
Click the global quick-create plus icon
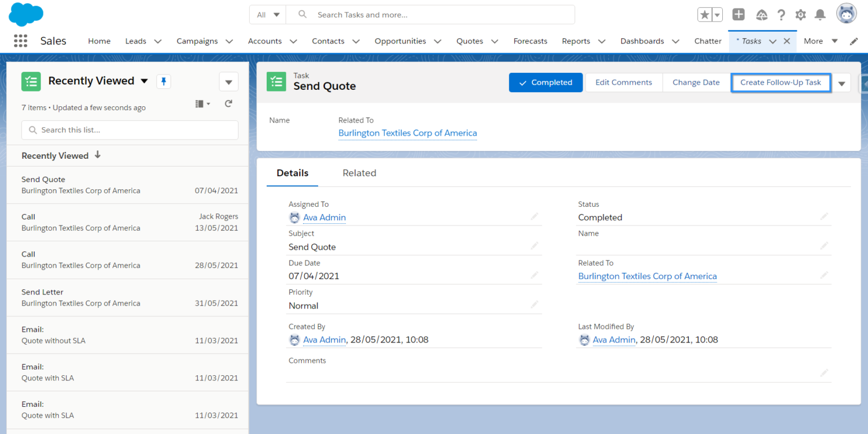coord(738,14)
